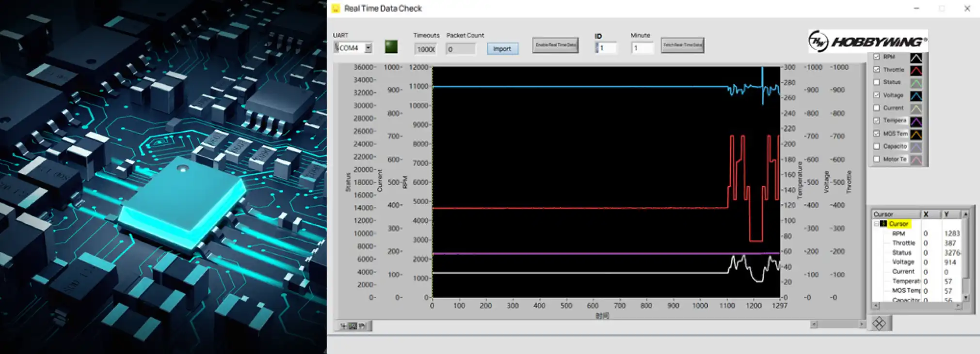Screen dimensions: 980x354
Task: Open the UART COM4 port dropdown
Action: [368, 48]
